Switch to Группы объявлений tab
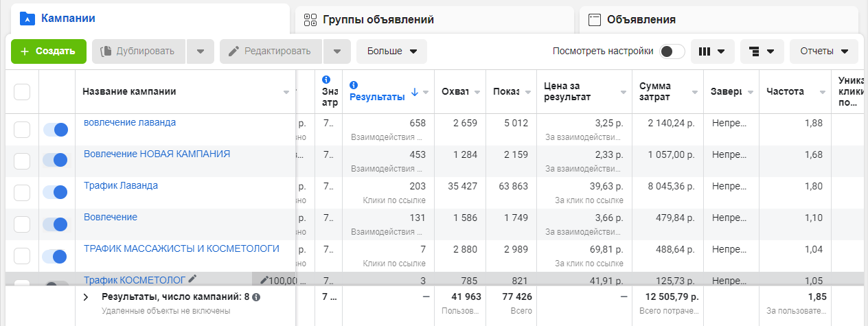This screenshot has width=868, height=326. 434,19
